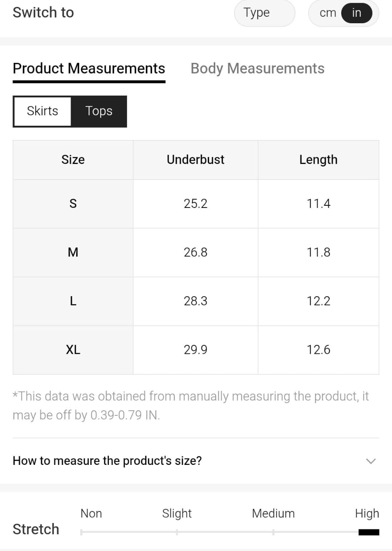392x551 pixels.
Task: Show the Skirts measurements
Action: point(42,111)
